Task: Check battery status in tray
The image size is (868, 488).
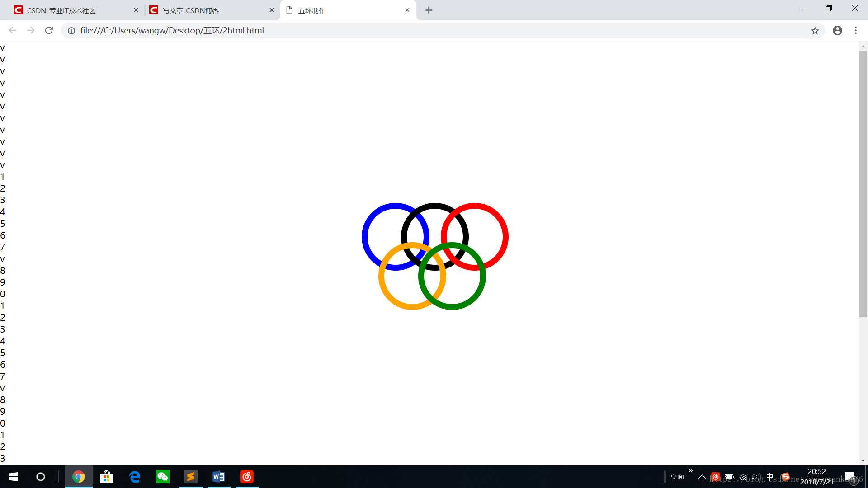Action: click(729, 477)
